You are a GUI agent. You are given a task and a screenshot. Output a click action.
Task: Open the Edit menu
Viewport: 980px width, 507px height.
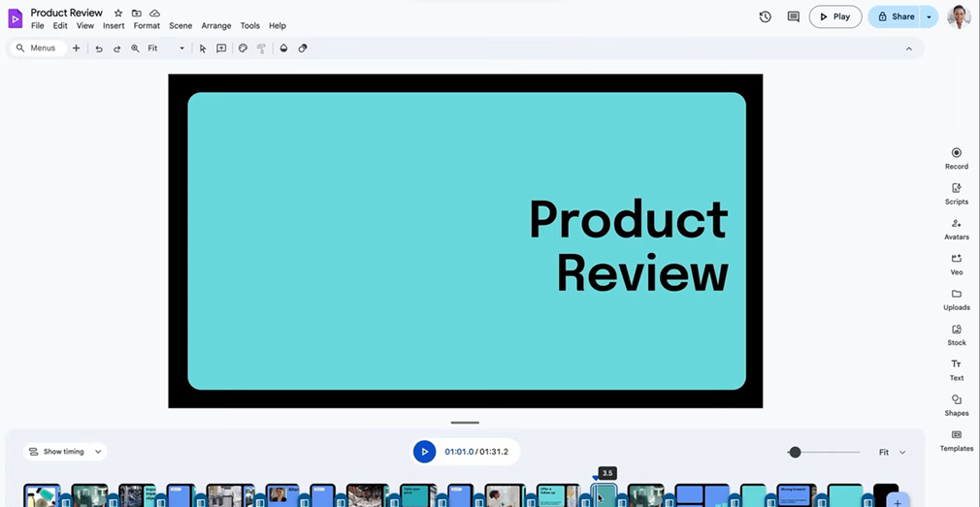[60, 25]
